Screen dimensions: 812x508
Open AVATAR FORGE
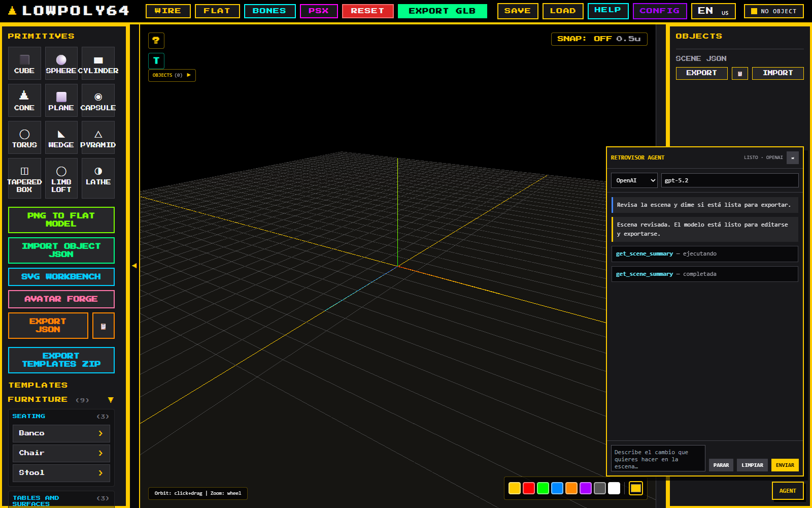click(x=61, y=299)
